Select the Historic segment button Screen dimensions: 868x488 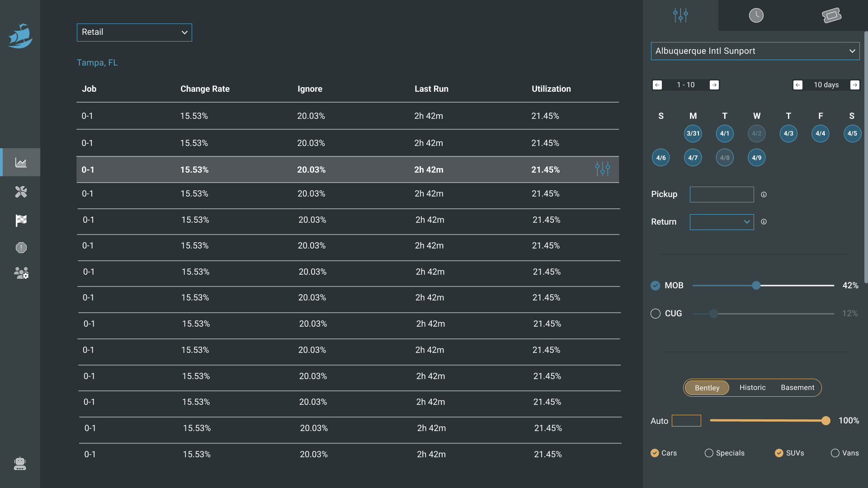pos(752,388)
